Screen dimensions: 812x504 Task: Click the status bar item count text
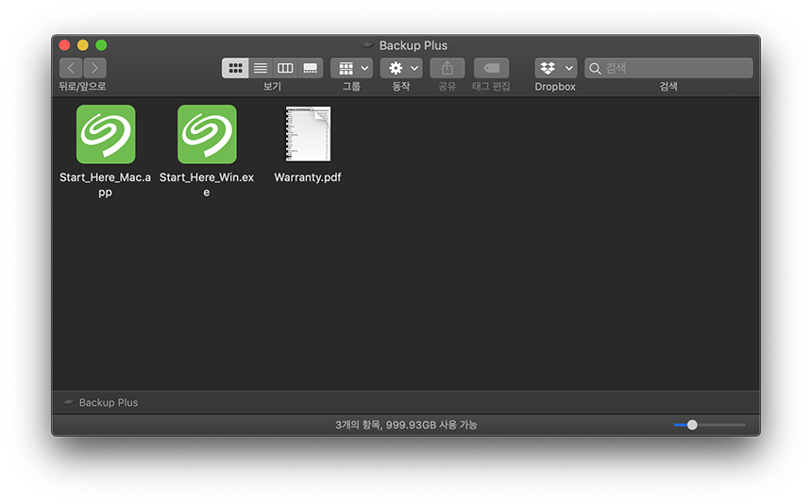[x=406, y=425]
